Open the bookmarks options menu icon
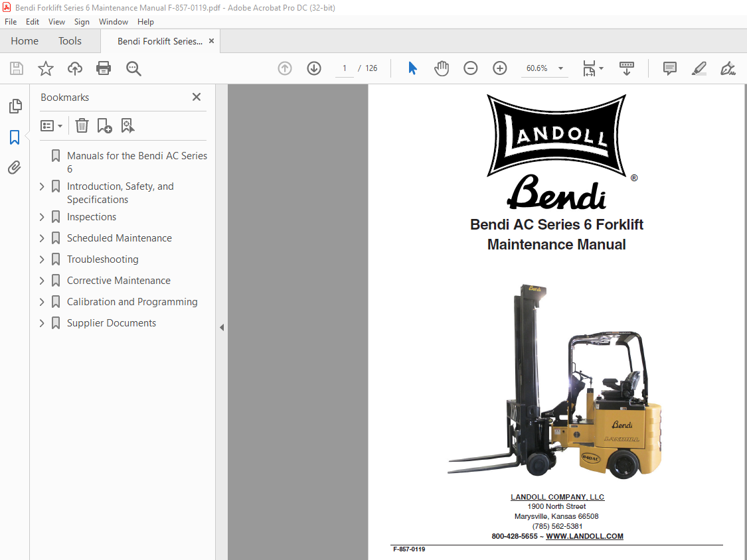747x560 pixels. pyautogui.click(x=51, y=125)
